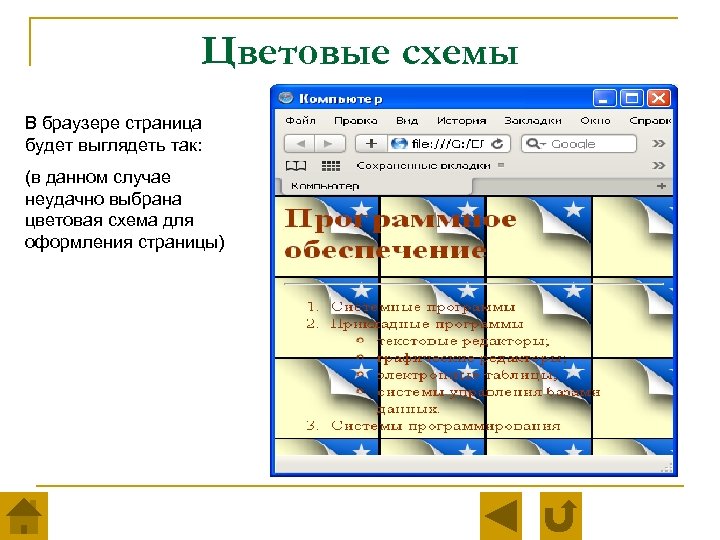Click the window resize grip corner

point(666,468)
